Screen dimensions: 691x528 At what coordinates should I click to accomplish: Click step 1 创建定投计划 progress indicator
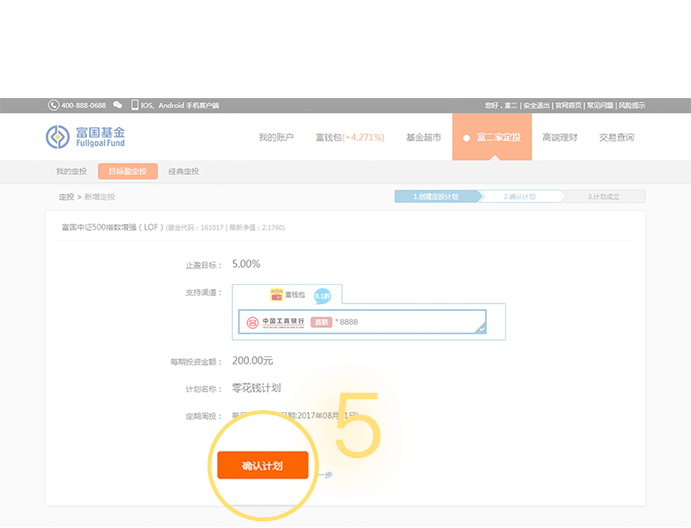tap(436, 197)
